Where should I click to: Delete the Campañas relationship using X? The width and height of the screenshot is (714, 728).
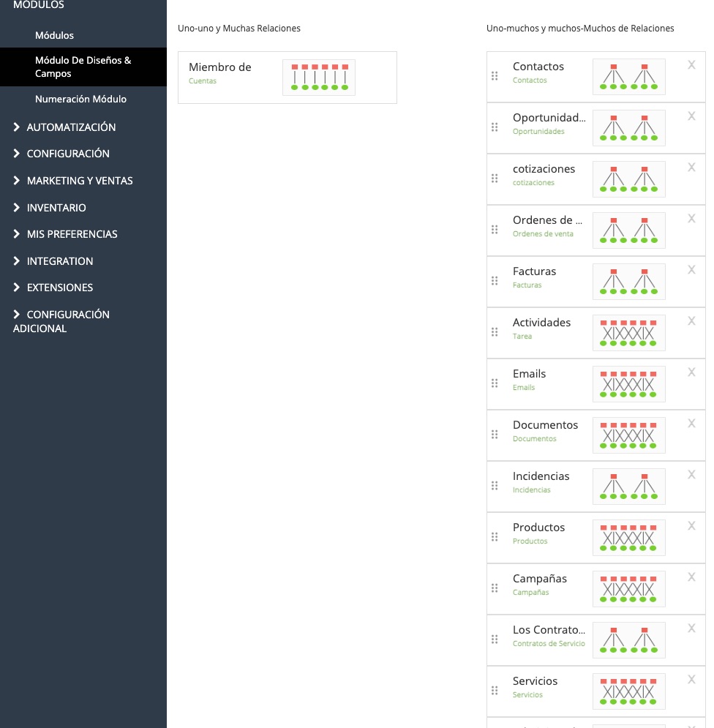click(x=691, y=577)
